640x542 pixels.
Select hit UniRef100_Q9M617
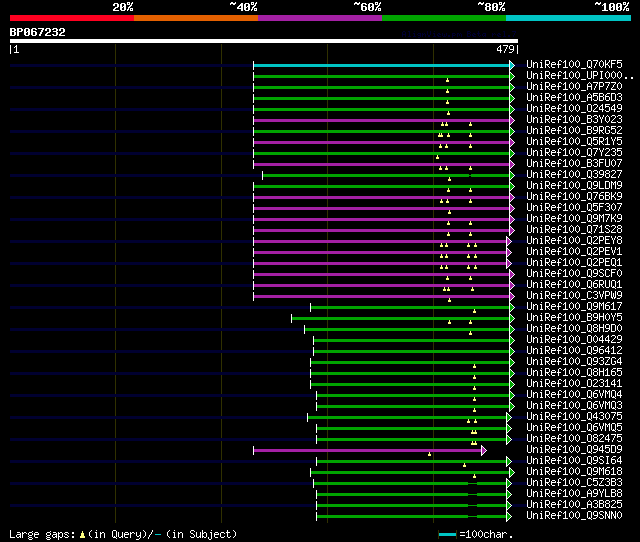tap(574, 307)
